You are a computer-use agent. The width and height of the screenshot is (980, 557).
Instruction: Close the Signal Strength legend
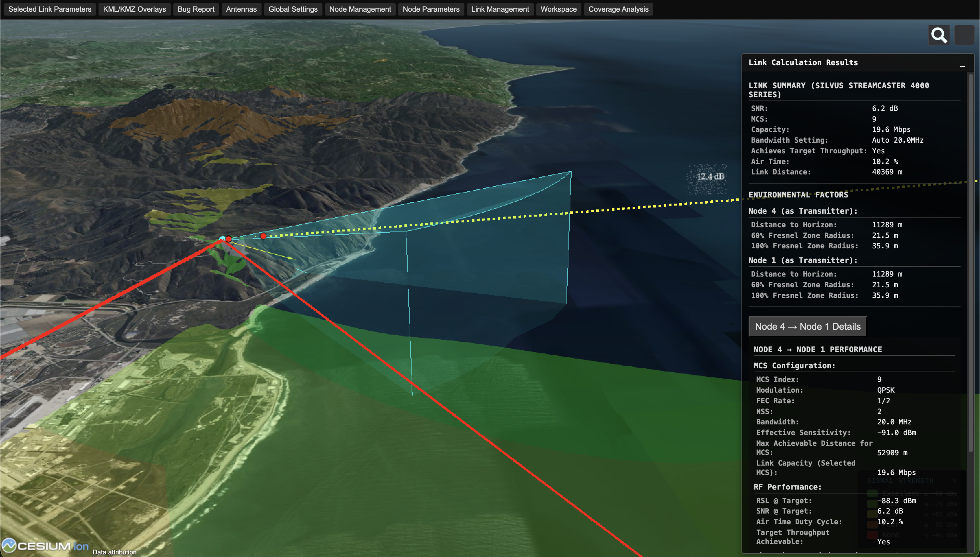click(954, 481)
